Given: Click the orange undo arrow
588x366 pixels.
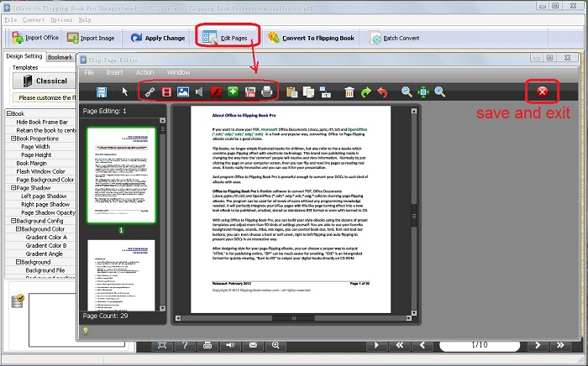Looking at the screenshot, I should tap(382, 92).
